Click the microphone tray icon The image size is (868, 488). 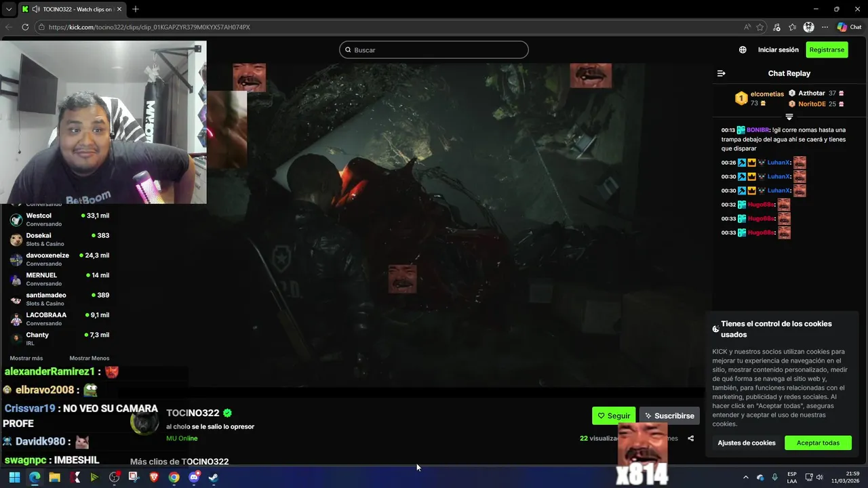click(774, 477)
